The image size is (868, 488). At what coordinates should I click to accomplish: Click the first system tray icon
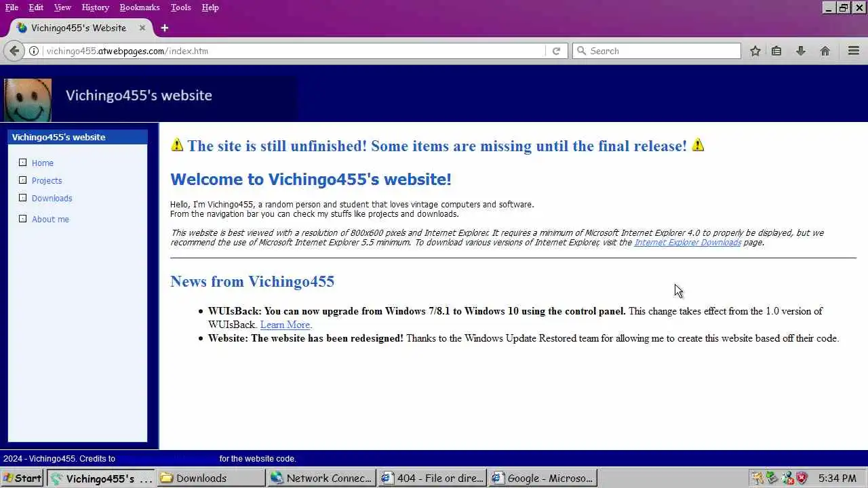[x=757, y=478]
